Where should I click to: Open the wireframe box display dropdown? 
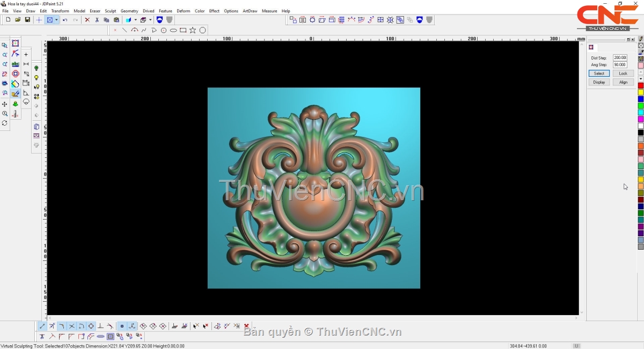150,20
